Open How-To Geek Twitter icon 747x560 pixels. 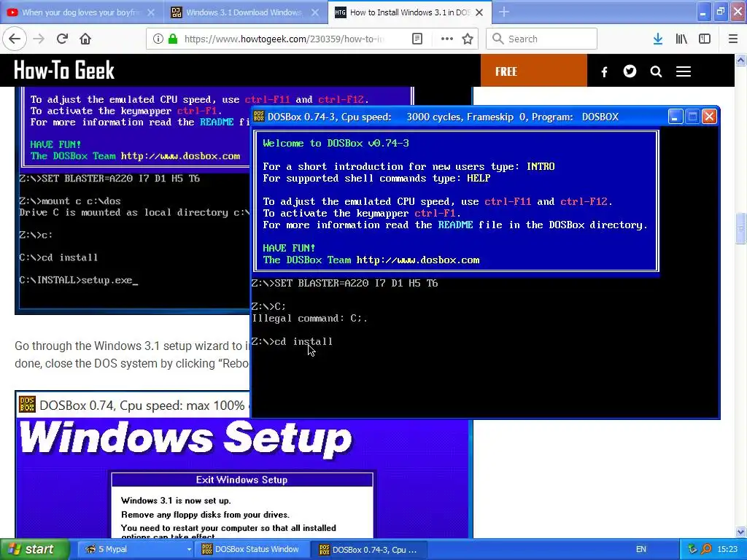(x=630, y=71)
